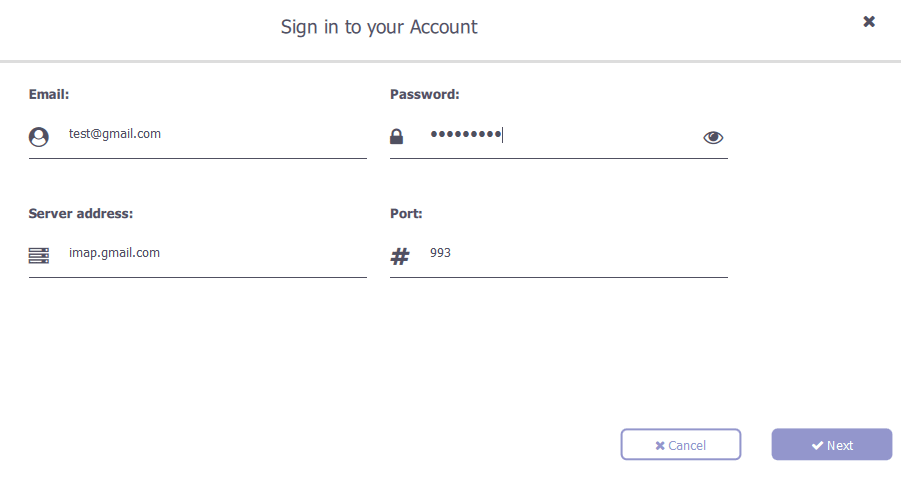Click the padlock icon beside Password
901x479 pixels.
tap(396, 136)
